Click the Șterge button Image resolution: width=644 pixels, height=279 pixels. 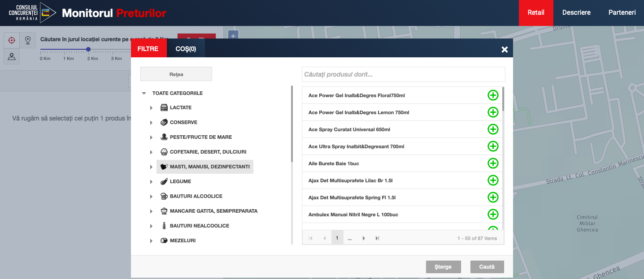point(443,267)
